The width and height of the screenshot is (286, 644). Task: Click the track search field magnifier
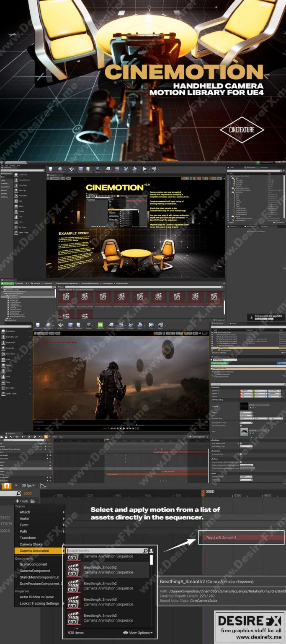pyautogui.click(x=18, y=493)
